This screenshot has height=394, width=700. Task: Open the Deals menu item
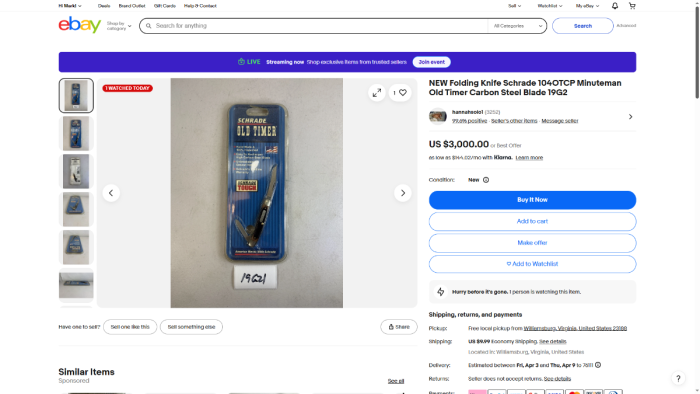click(x=104, y=6)
